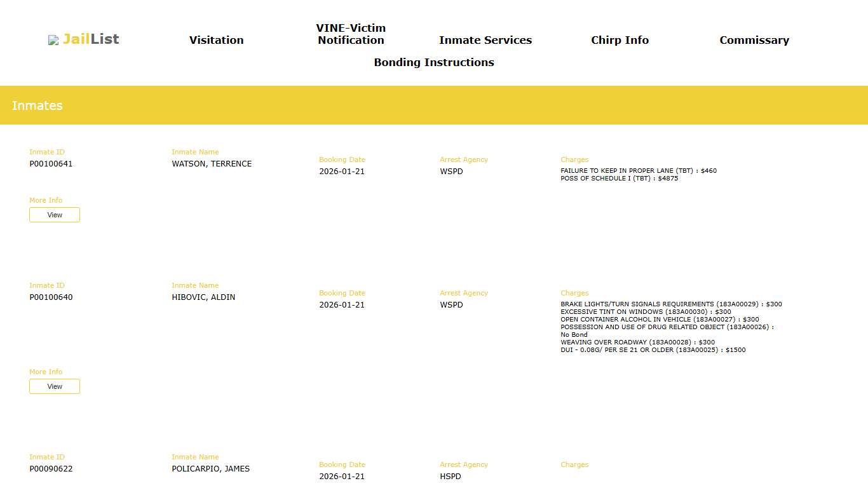Go to VINE-Victim Notification page

pyautogui.click(x=351, y=34)
